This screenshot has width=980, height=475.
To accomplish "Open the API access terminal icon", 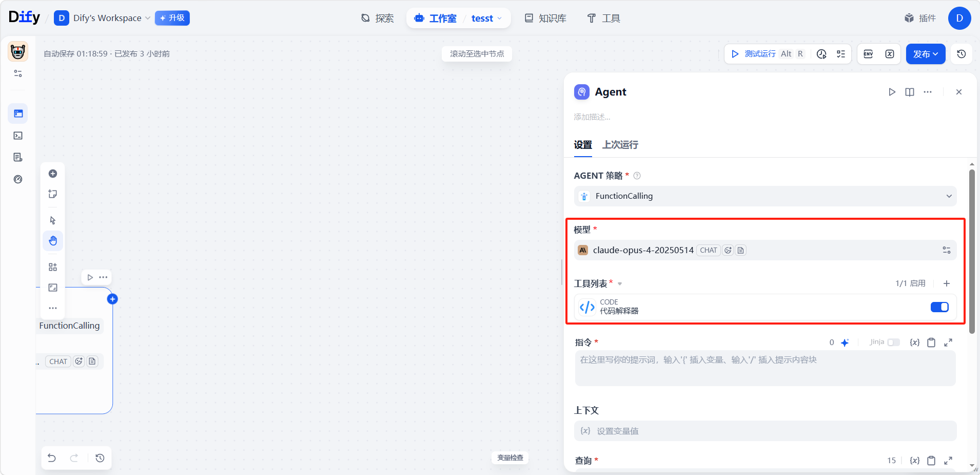I will click(x=18, y=136).
